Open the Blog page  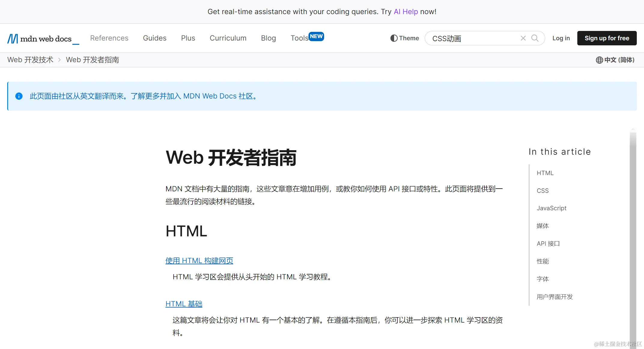(x=268, y=38)
